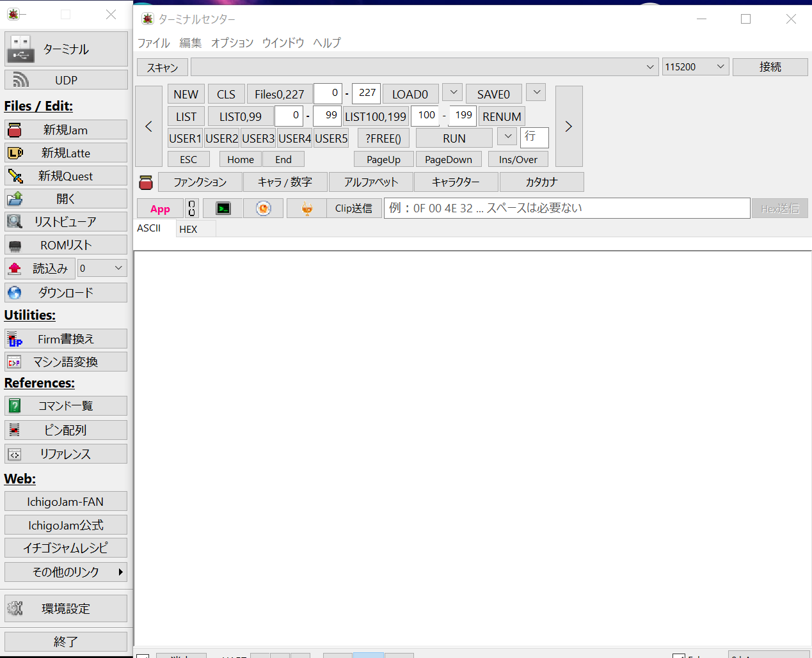Screen dimensions: 812x658
Task: Toggle the seven-segment digit display icon
Action: (x=191, y=208)
